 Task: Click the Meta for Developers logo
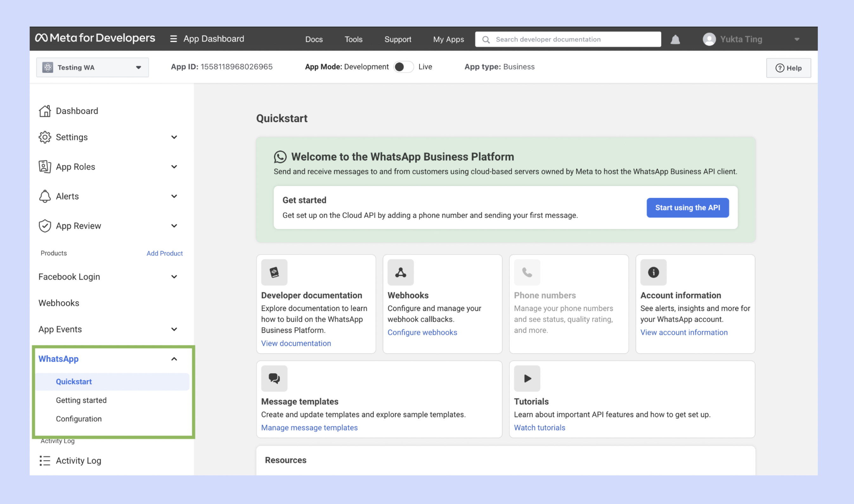point(95,38)
